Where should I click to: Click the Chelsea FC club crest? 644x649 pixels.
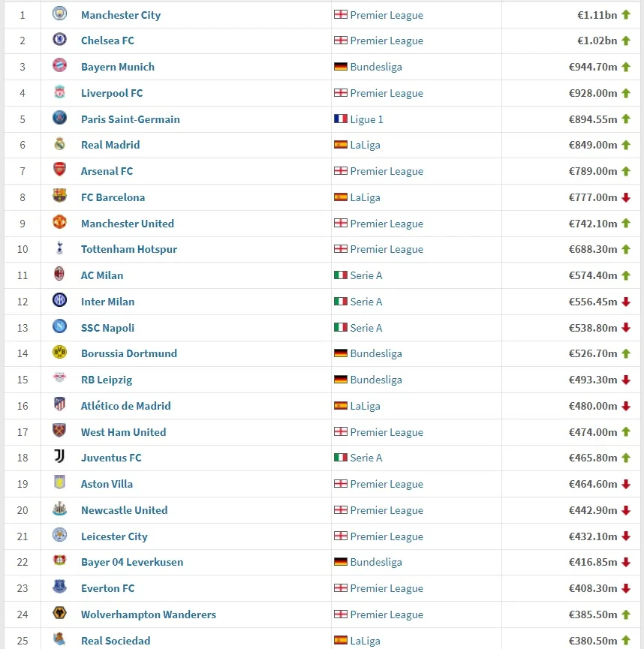pyautogui.click(x=59, y=41)
